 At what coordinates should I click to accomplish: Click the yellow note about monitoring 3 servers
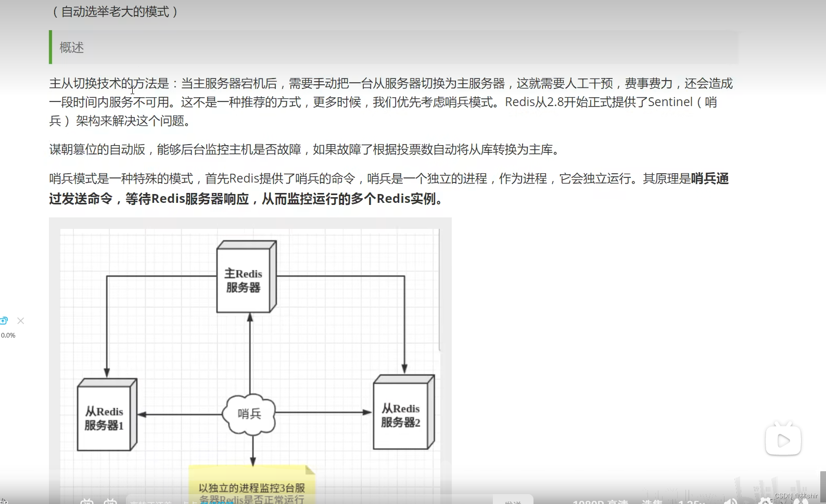point(252,485)
